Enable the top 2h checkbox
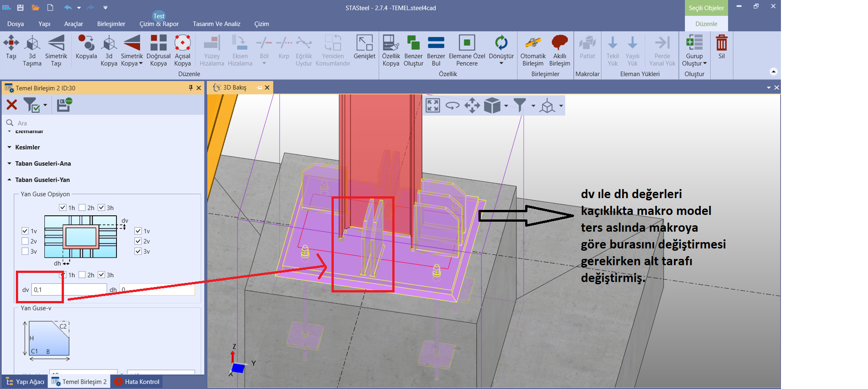The width and height of the screenshot is (868, 389). point(82,208)
